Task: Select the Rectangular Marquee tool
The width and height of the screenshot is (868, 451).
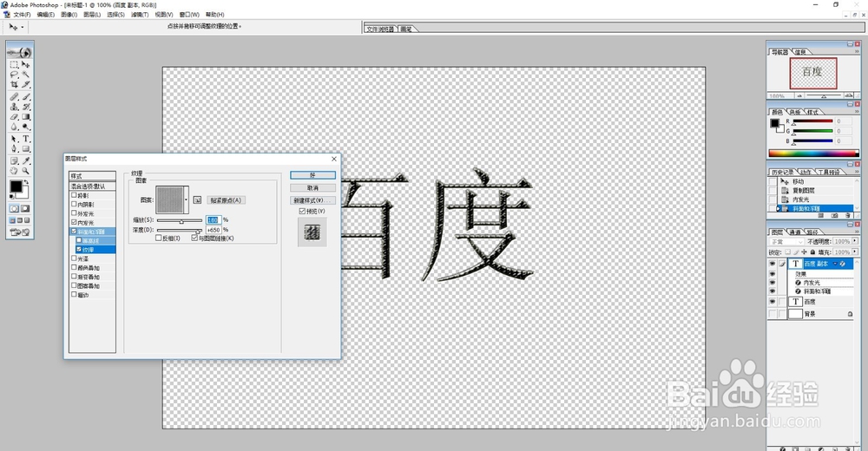Action: 14,64
